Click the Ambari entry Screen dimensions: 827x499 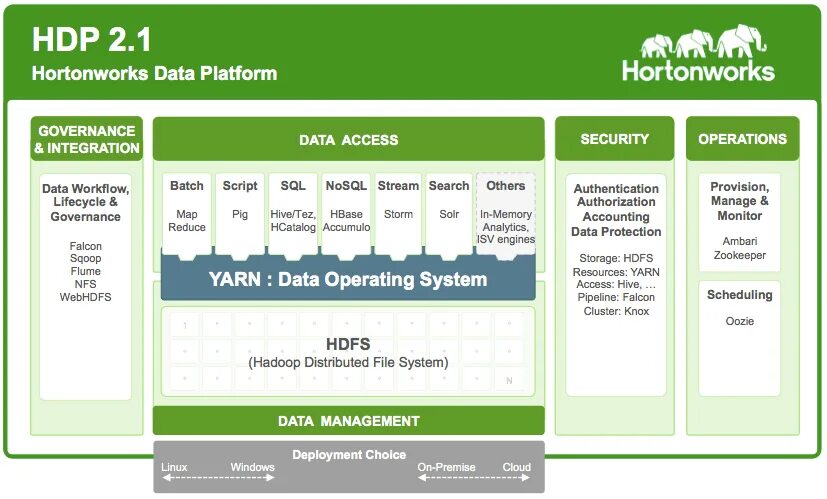[739, 241]
